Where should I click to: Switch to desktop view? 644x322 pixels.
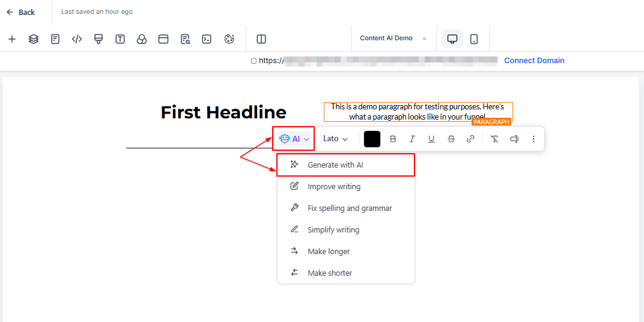point(452,39)
